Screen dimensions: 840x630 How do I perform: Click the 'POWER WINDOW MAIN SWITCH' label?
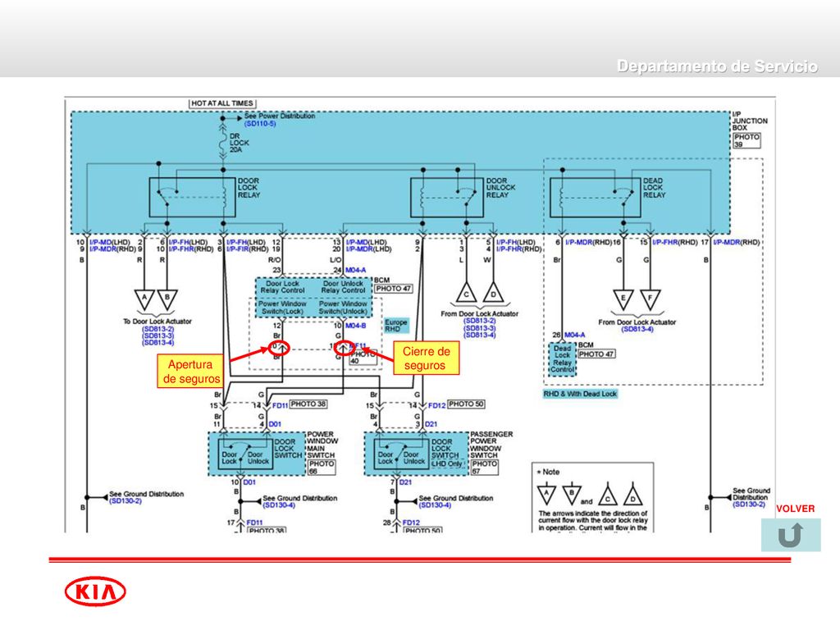point(322,445)
